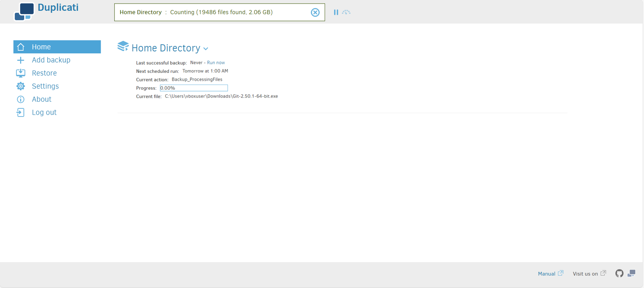The height and width of the screenshot is (288, 644).
Task: Click the Restore download icon
Action: [x=21, y=73]
